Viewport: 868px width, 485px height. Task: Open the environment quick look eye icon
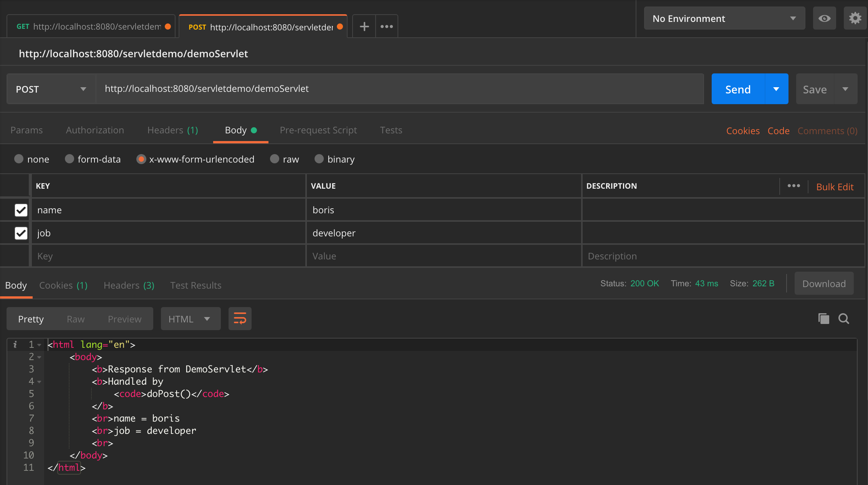(824, 18)
